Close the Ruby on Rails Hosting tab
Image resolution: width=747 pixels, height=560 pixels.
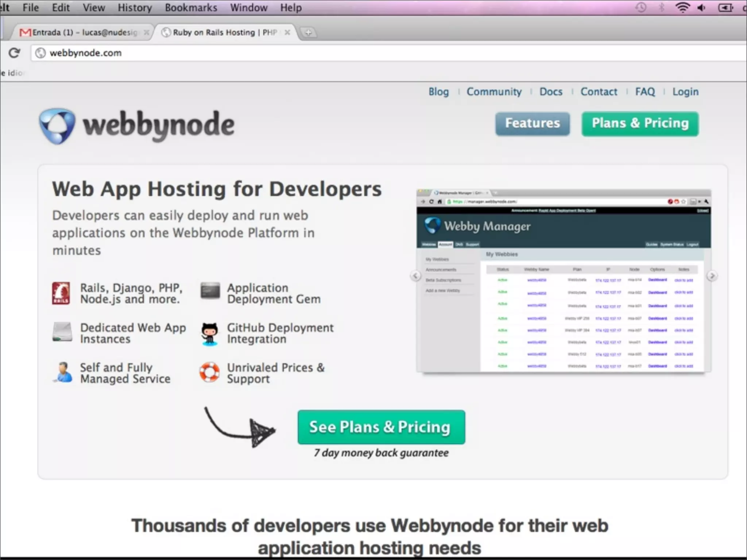pos(287,32)
